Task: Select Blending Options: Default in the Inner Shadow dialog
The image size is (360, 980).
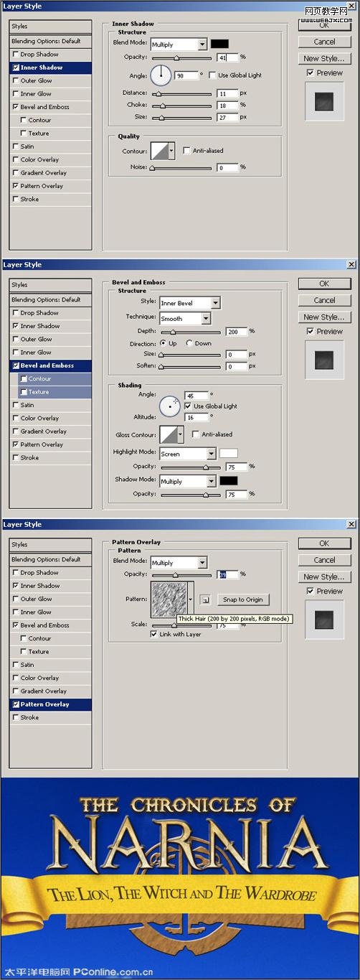Action: click(x=51, y=42)
